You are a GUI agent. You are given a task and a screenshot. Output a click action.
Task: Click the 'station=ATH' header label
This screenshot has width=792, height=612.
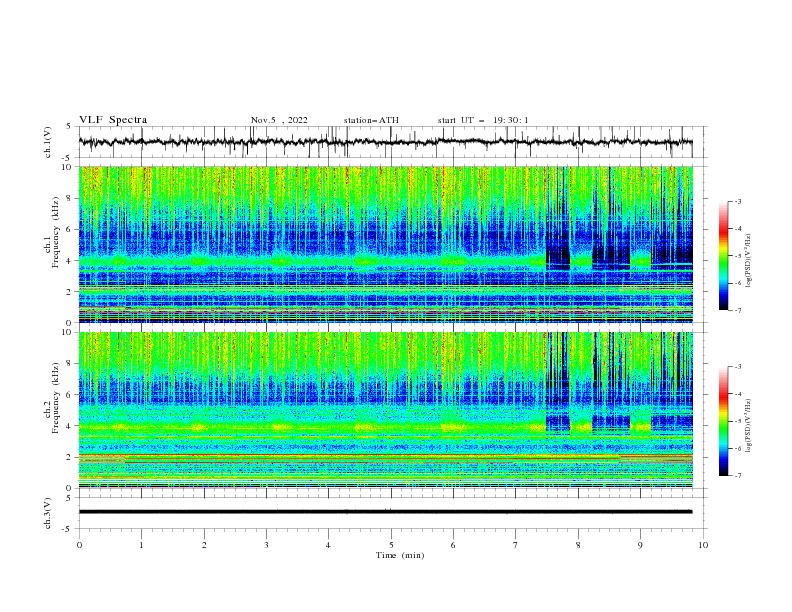[x=371, y=120]
